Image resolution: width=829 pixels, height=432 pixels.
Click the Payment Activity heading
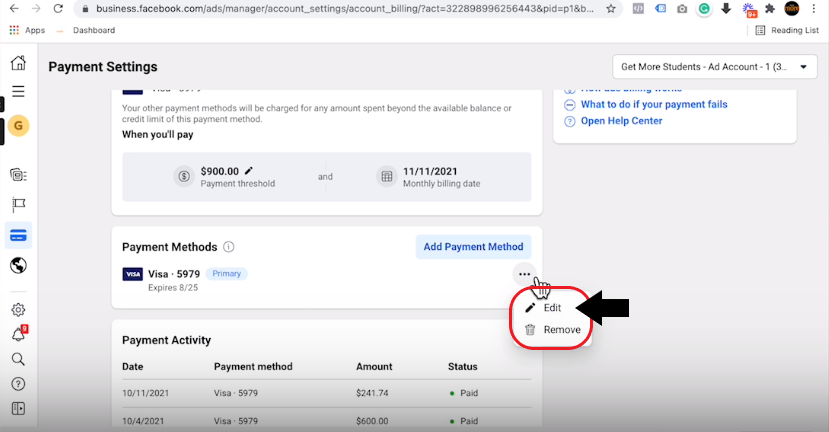pos(167,340)
